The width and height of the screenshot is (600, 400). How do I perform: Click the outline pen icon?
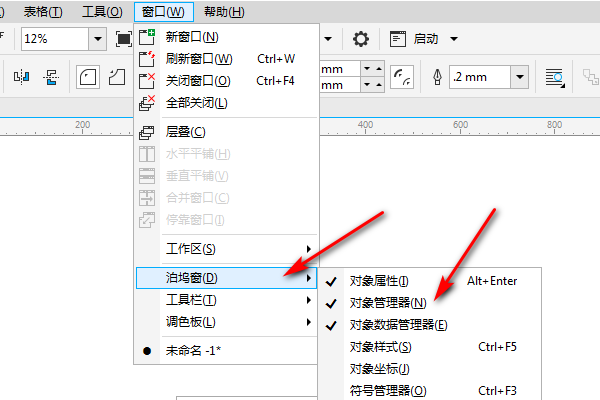437,77
